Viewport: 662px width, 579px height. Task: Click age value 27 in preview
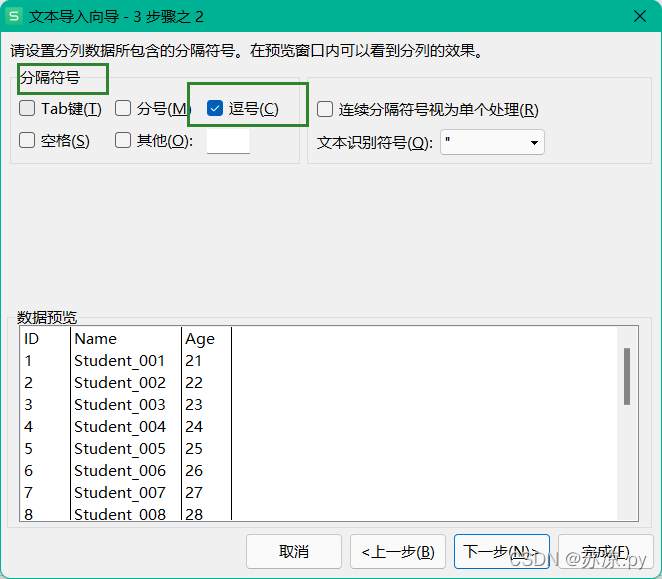pos(194,493)
